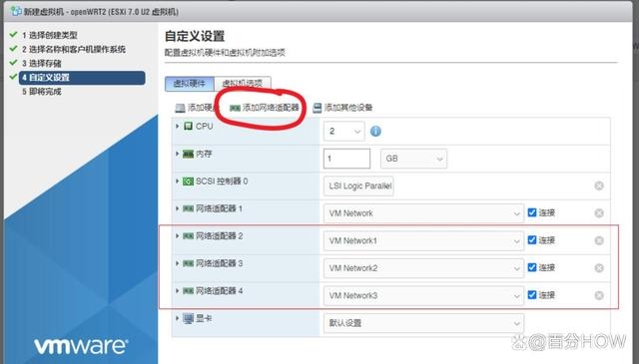Expand the video card (显卡) row
Screen dimensions: 639x364
[178, 318]
